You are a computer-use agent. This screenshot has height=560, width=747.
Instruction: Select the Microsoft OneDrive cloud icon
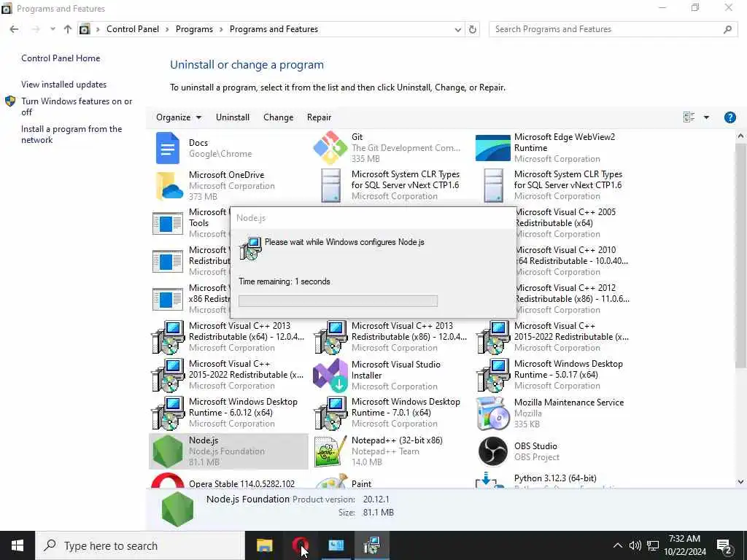click(169, 186)
